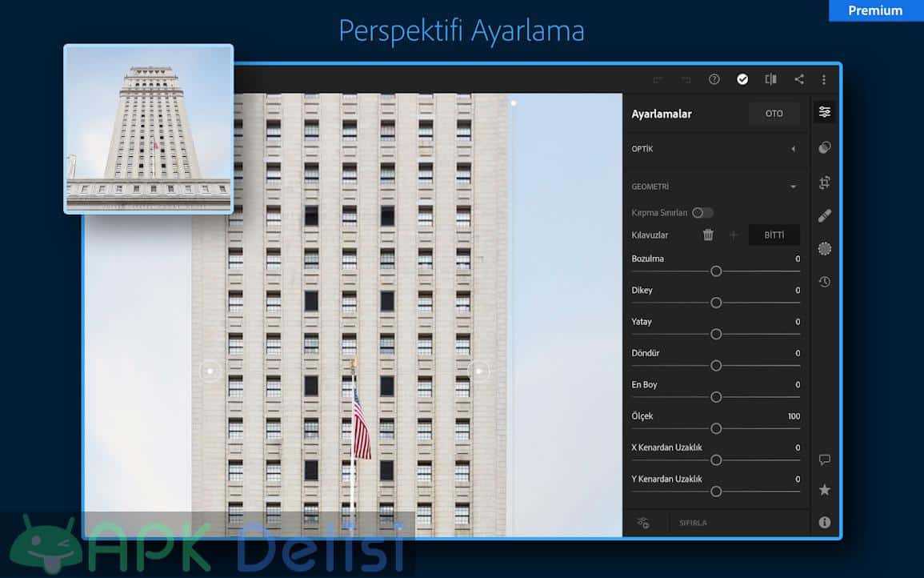This screenshot has width=924, height=578.
Task: Open the radial masking panel tab
Action: (x=825, y=249)
